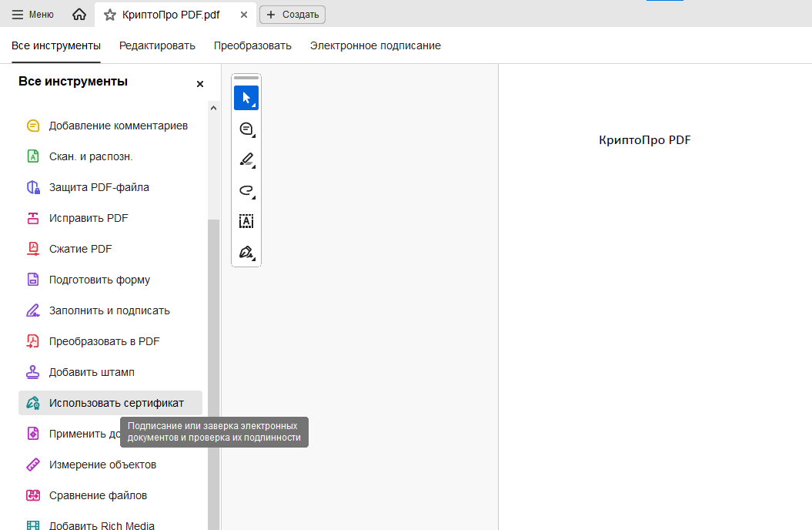Open Заполнить и подписать tool

click(x=109, y=310)
